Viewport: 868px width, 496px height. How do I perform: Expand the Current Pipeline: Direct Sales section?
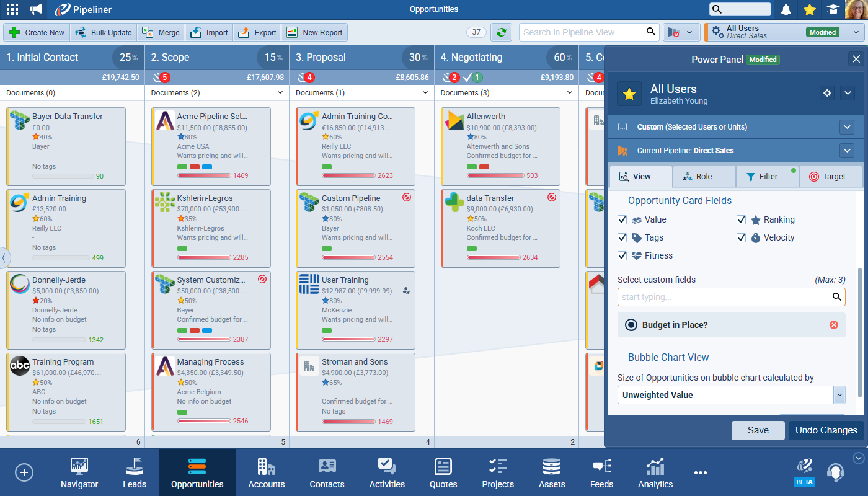click(x=847, y=151)
